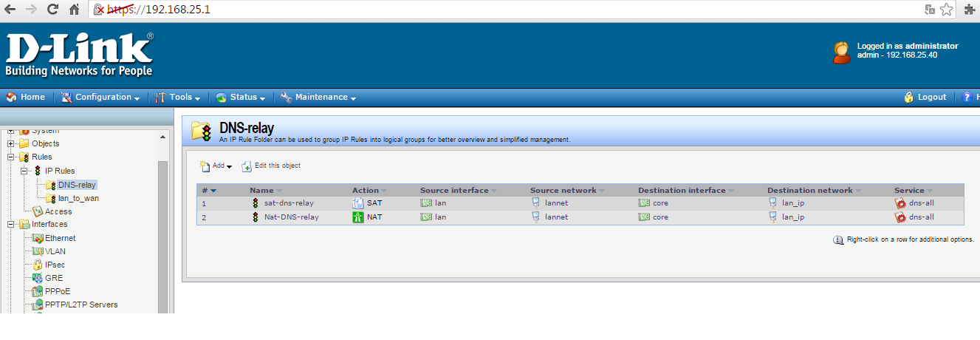This screenshot has width=980, height=340.
Task: Click the DNS-relay header folder icon
Action: coord(202,131)
